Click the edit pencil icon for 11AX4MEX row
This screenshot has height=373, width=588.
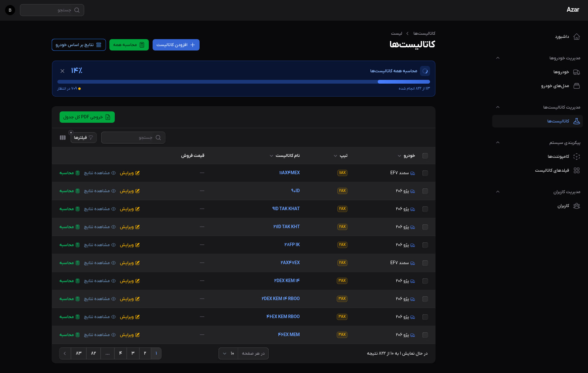(x=137, y=173)
